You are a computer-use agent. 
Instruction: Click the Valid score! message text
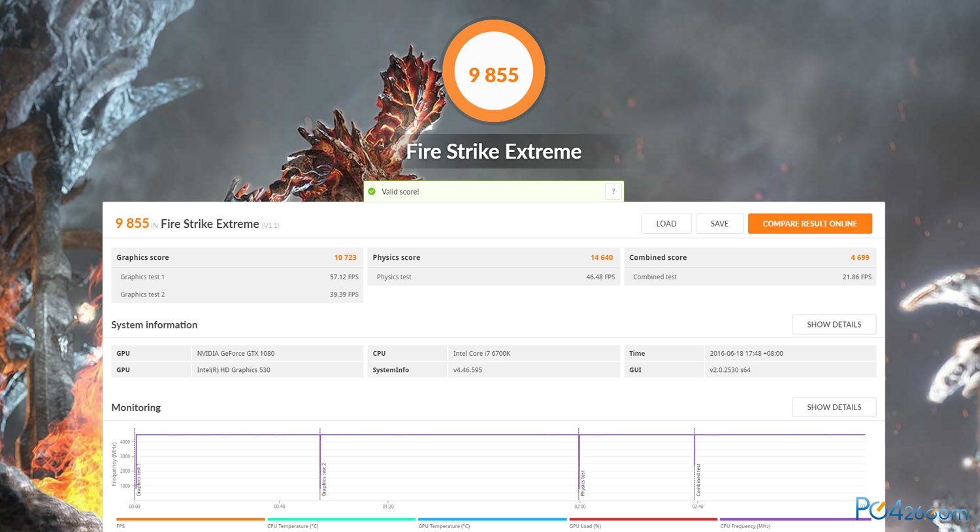(400, 191)
